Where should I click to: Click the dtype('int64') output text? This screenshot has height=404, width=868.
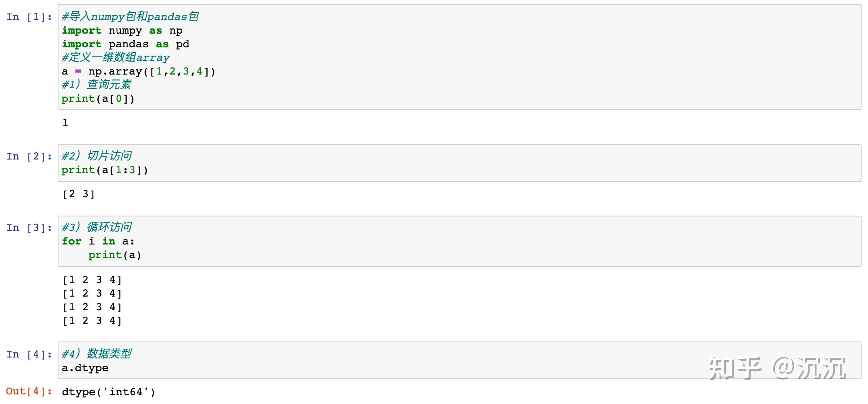click(109, 392)
